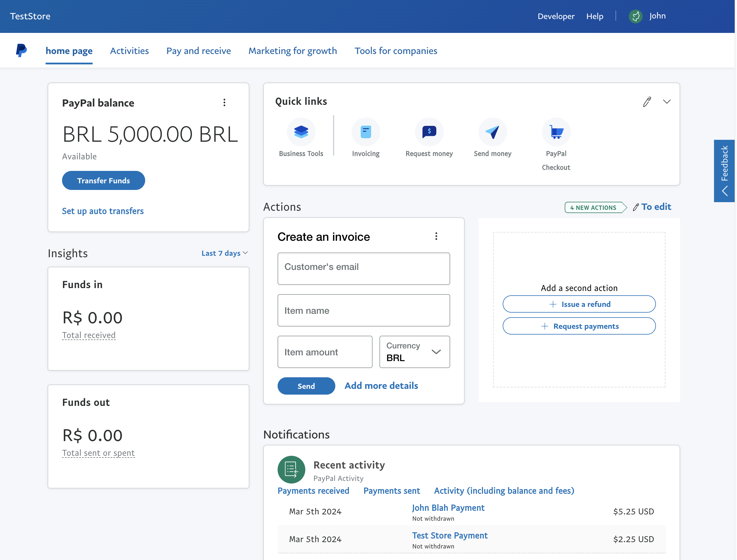Screen dimensions: 737x560
Task: Expand the Feedback side tab
Action: 724,171
